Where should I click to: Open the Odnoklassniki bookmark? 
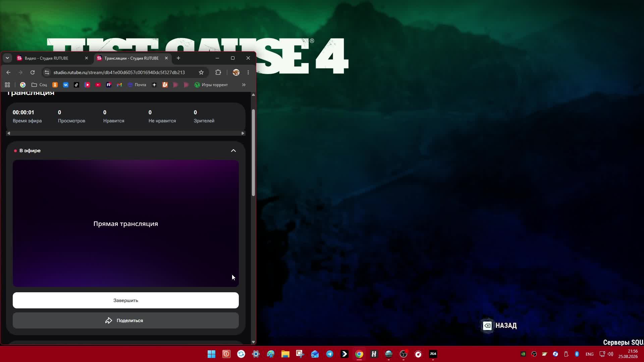(x=55, y=85)
